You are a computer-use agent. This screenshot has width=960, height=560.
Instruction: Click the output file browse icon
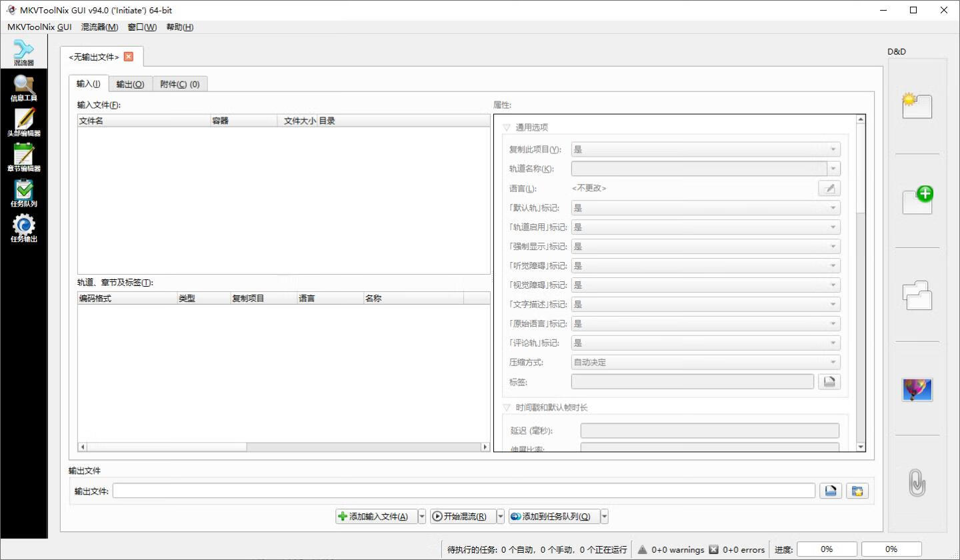(x=829, y=490)
